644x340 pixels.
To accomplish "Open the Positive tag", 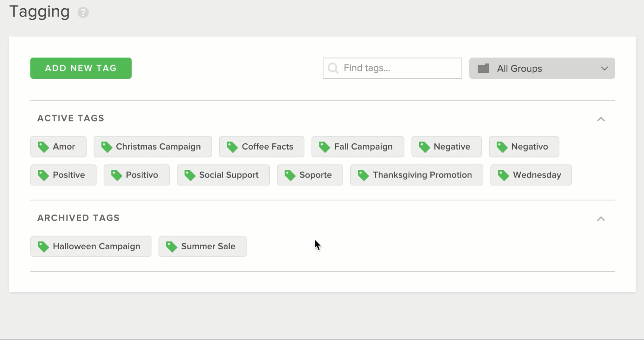I will (x=63, y=175).
